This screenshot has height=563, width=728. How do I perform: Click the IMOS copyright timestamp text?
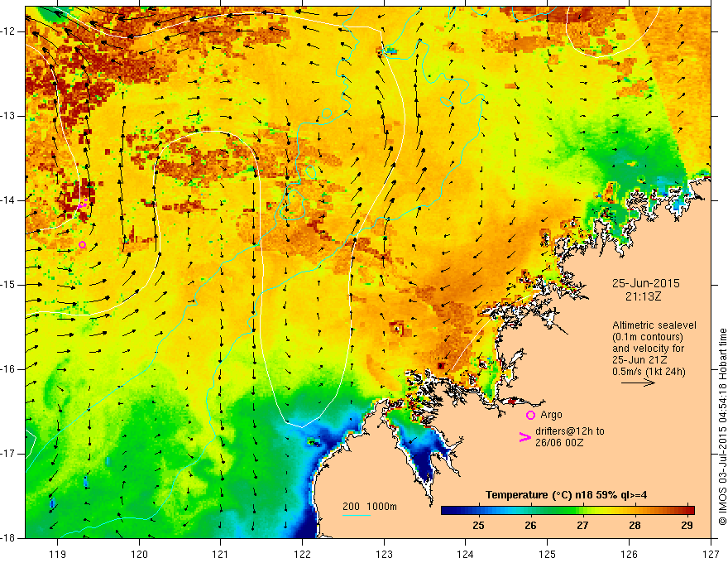[x=722, y=426]
